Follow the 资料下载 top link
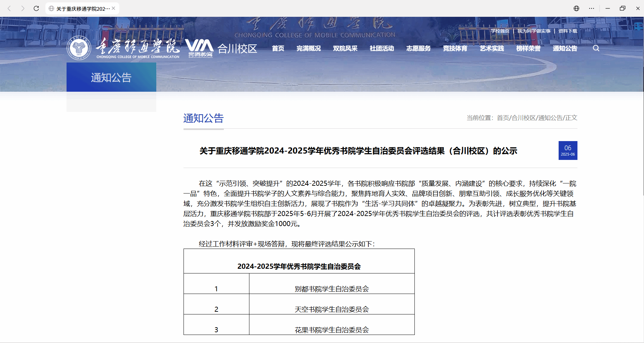Image resolution: width=644 pixels, height=343 pixels. 568,31
